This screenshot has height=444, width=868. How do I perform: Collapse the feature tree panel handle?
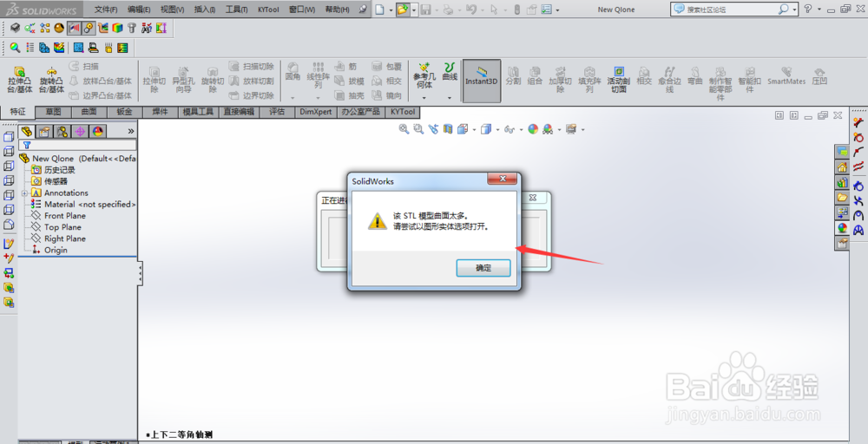pyautogui.click(x=140, y=272)
